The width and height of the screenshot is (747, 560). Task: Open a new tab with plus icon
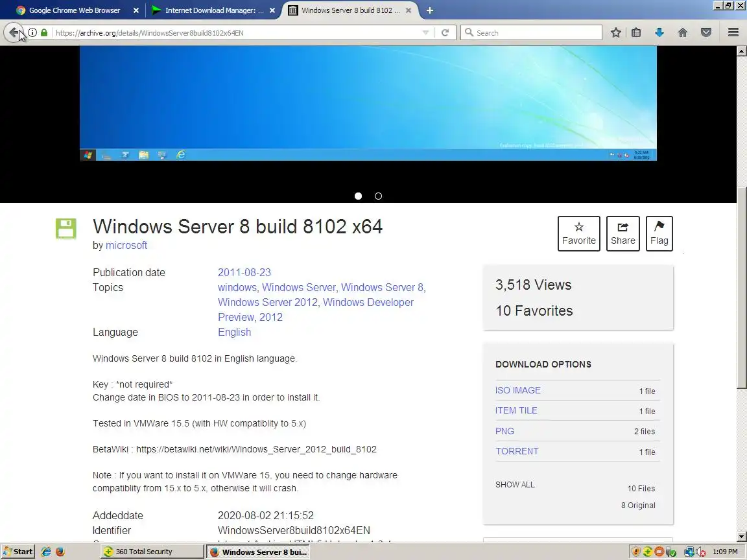[x=430, y=10]
